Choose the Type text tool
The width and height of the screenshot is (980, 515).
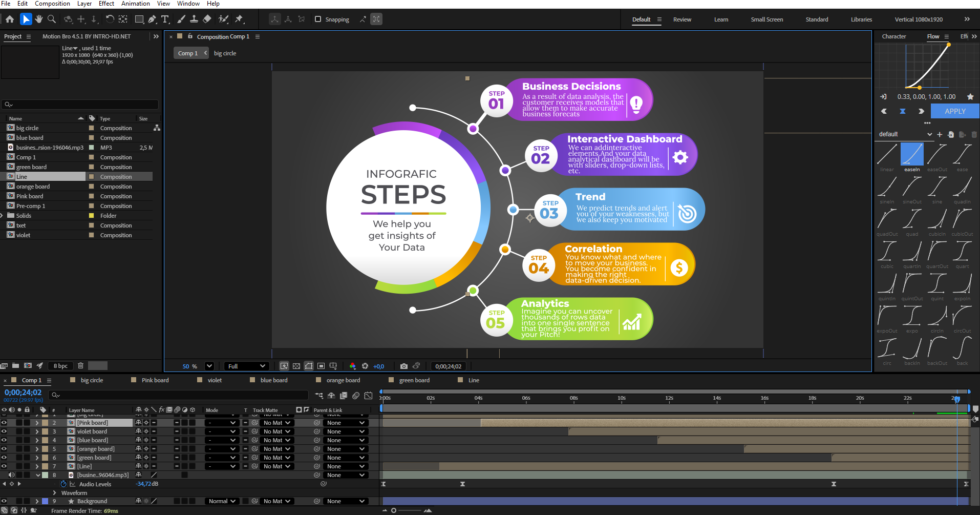(165, 19)
